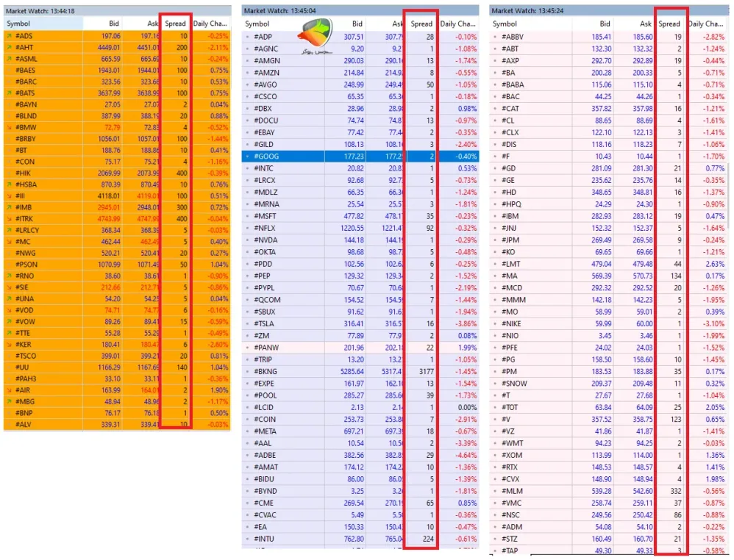
Task: Click the down-arrow icon beside #ITRK
Action: pos(10,219)
